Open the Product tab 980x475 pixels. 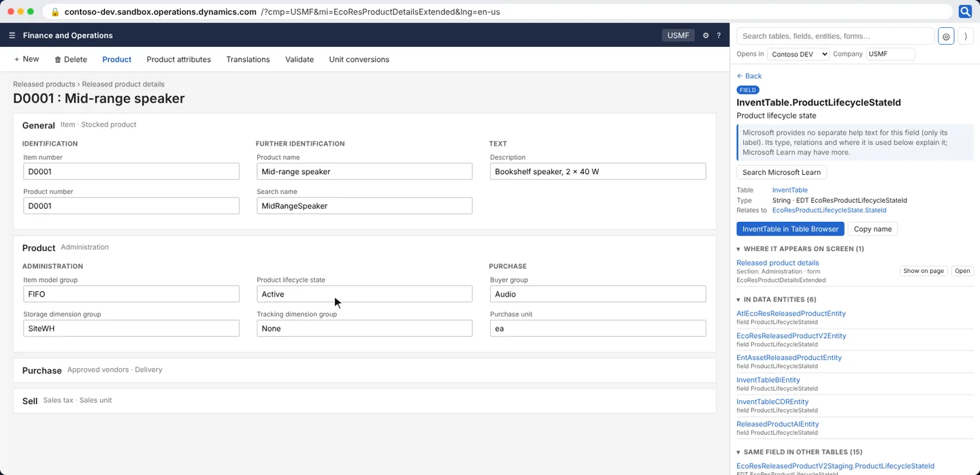click(117, 59)
